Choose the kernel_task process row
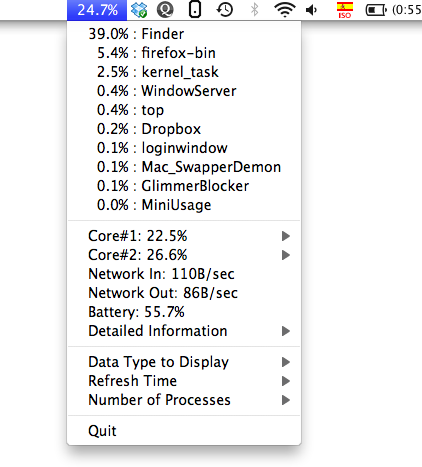Viewport: 422px width, 467px height. pos(184,72)
